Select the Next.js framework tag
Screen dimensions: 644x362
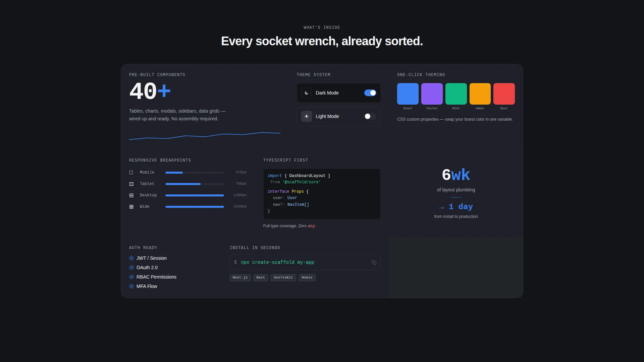pos(240,278)
